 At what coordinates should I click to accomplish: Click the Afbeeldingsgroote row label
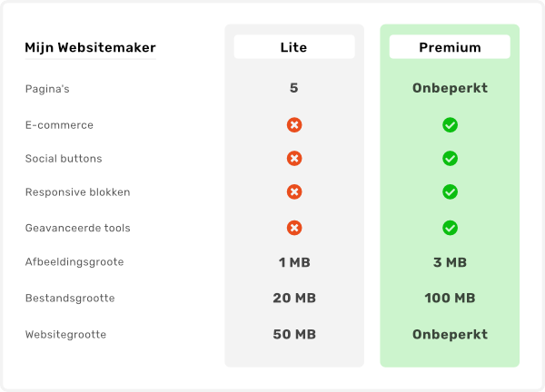pos(74,262)
